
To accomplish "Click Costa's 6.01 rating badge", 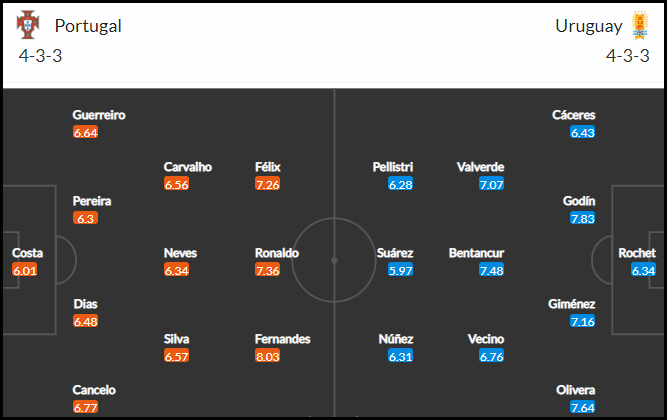I will coord(25,270).
